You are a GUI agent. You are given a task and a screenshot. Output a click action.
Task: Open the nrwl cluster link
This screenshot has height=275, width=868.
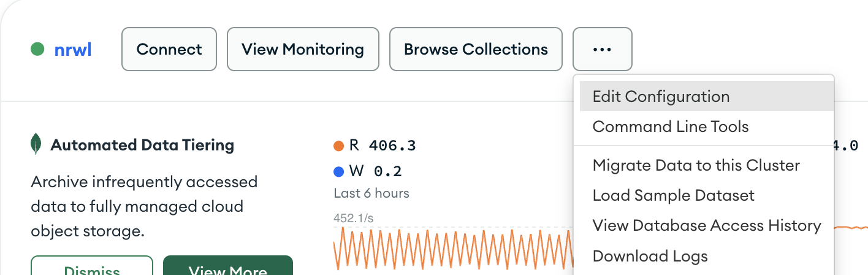(x=73, y=49)
